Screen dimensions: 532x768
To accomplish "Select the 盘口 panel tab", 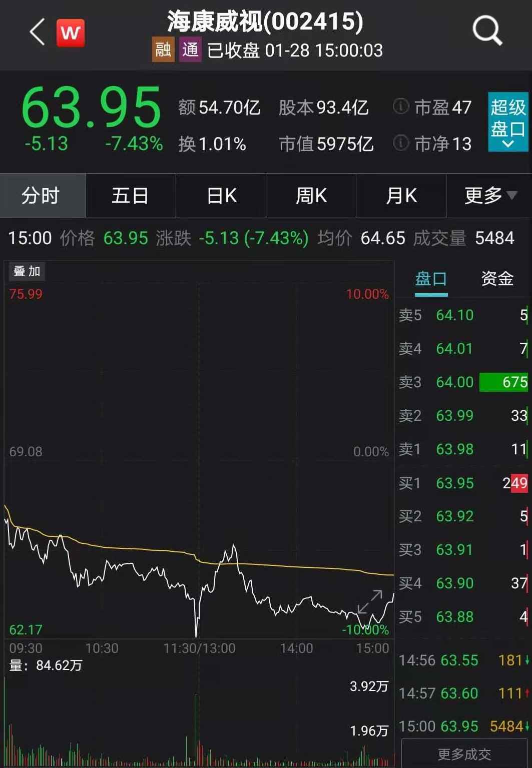I will point(431,279).
